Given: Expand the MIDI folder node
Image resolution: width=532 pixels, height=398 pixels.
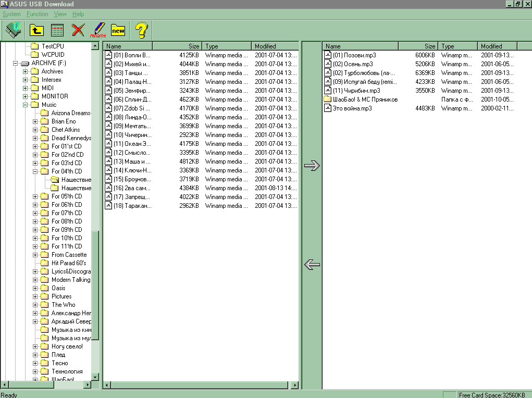Looking at the screenshot, I should 26,88.
